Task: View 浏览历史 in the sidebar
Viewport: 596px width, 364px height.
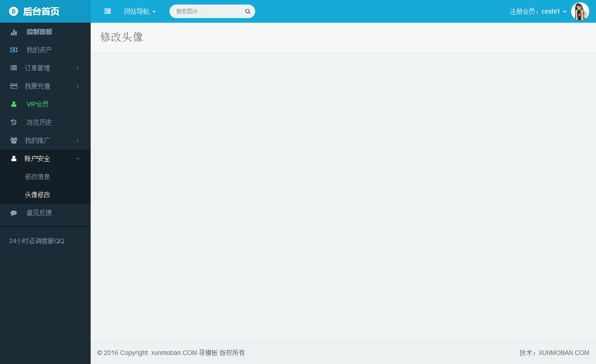Action: coord(39,122)
